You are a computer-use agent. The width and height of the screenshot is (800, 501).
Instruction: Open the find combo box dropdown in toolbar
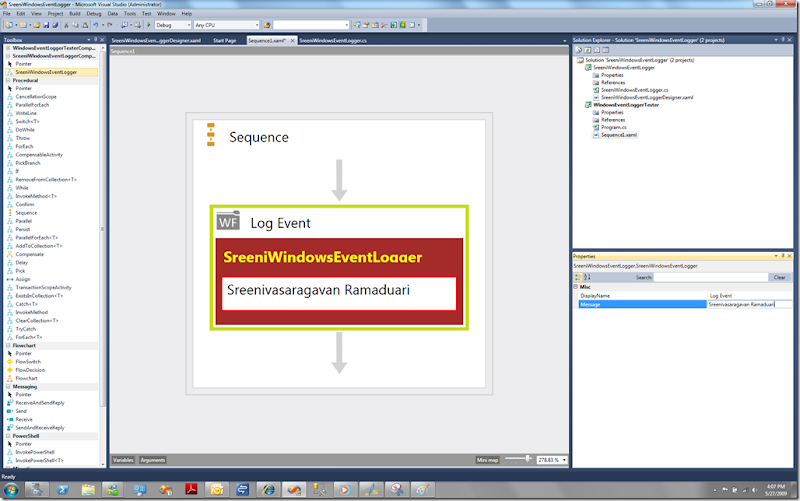point(346,25)
